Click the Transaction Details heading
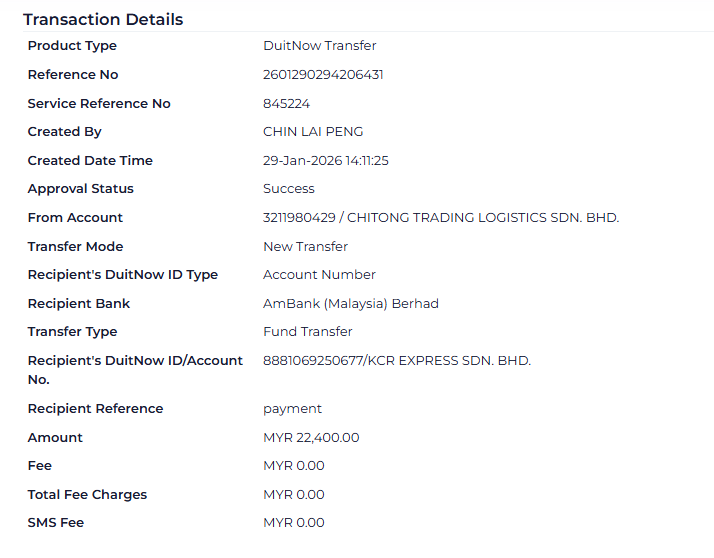This screenshot has width=714, height=558. coord(103,19)
